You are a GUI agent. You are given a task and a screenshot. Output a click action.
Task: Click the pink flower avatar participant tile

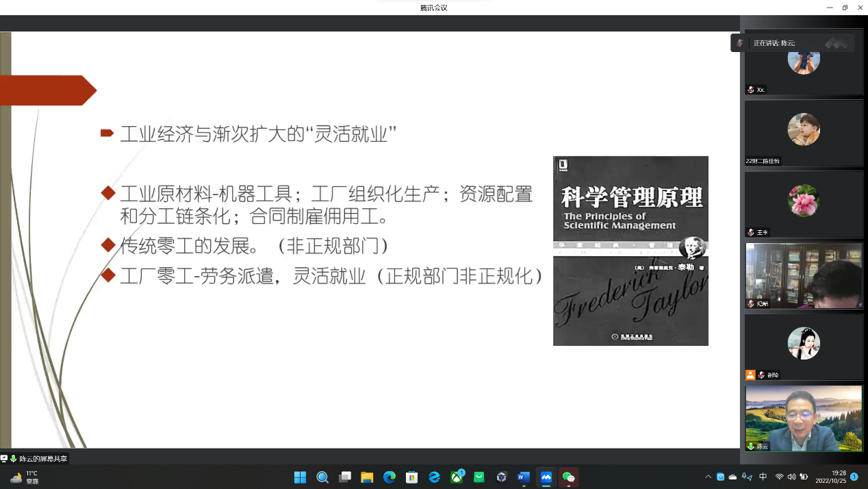(804, 204)
